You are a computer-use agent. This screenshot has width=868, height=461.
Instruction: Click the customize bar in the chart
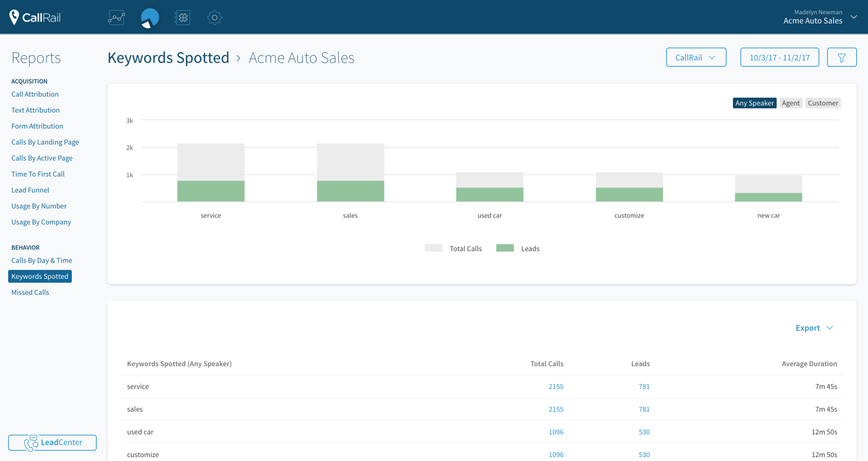click(x=629, y=187)
